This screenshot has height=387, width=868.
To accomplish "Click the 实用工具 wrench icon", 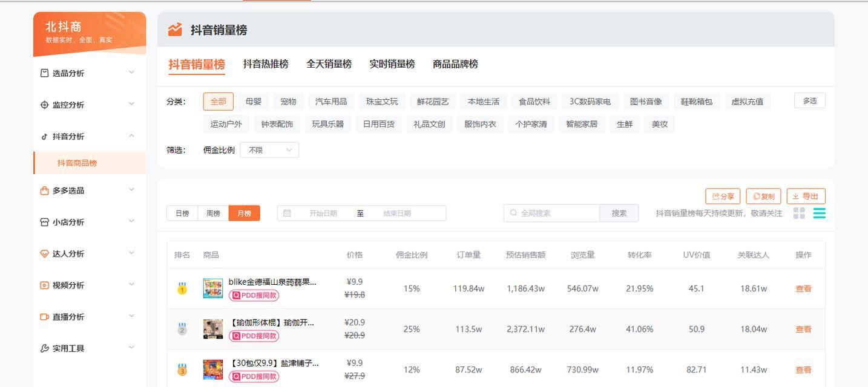I will (x=44, y=348).
